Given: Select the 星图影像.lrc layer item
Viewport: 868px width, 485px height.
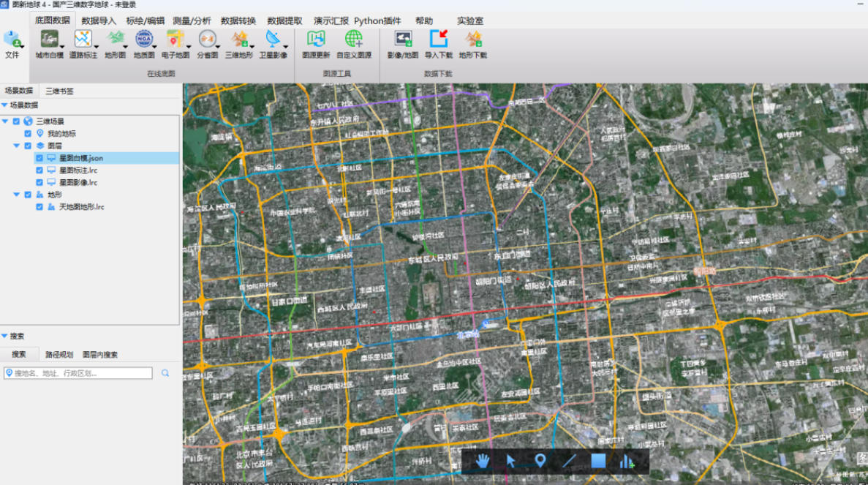Looking at the screenshot, I should (x=78, y=182).
